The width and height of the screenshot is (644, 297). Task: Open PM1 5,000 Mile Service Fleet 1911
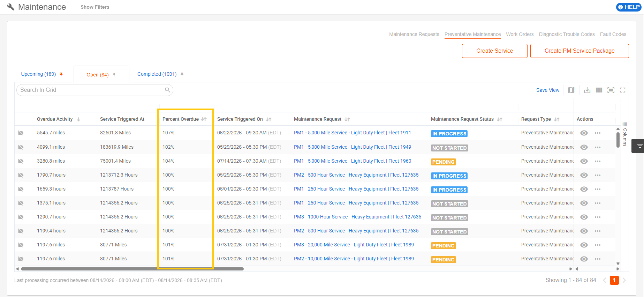(353, 133)
